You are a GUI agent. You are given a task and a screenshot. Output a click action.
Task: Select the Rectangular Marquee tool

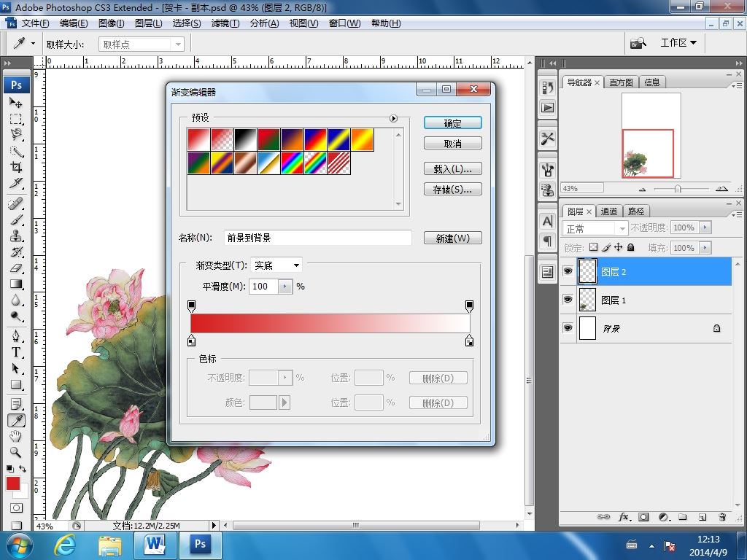(16, 119)
